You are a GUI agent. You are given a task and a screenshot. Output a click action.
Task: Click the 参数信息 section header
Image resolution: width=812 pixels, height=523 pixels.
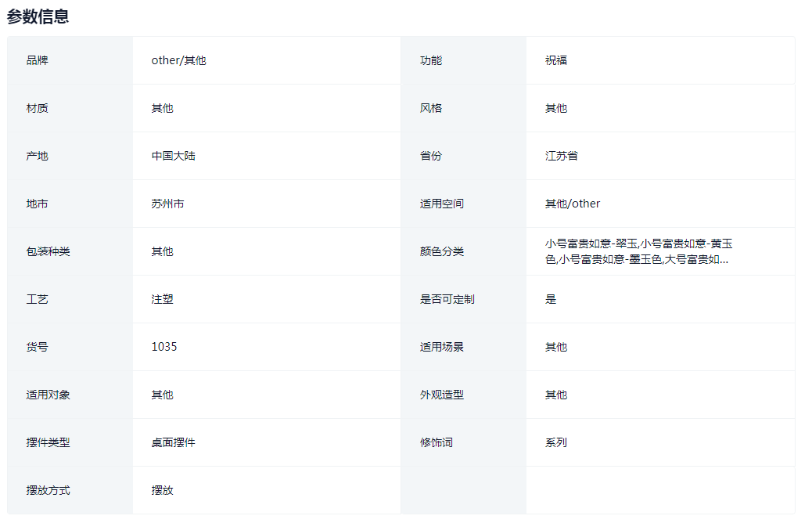coord(37,16)
